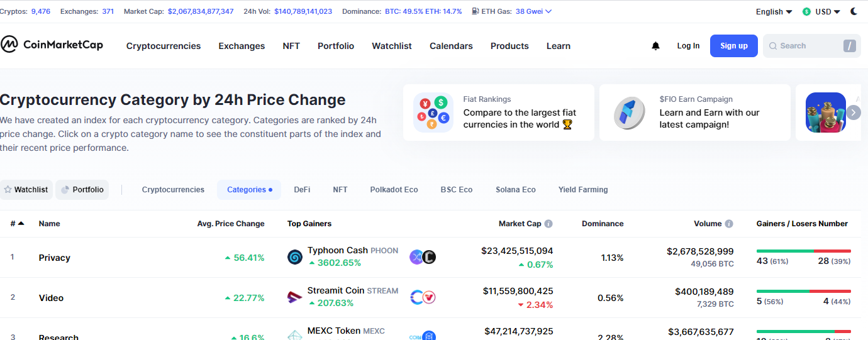Click the Streamit Coin logo icon

click(x=295, y=297)
